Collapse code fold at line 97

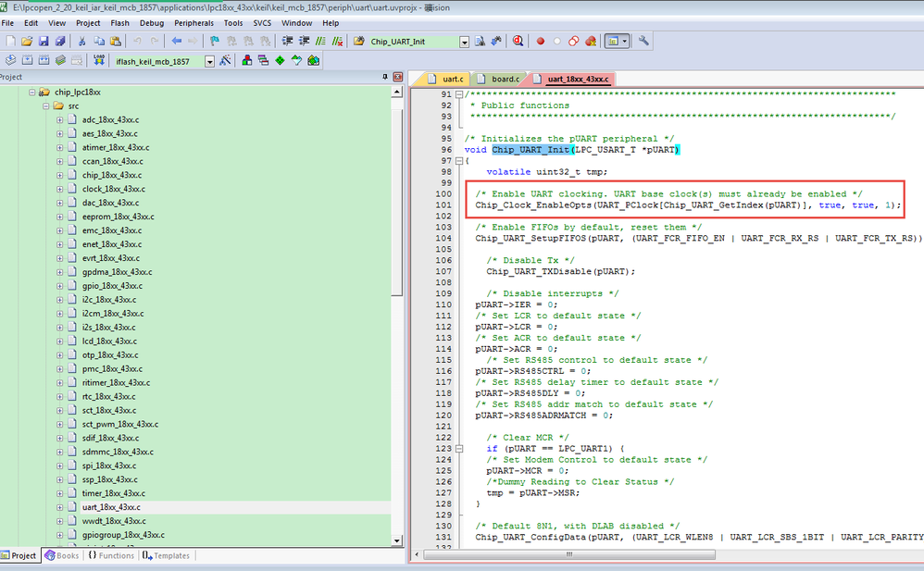pyautogui.click(x=459, y=161)
